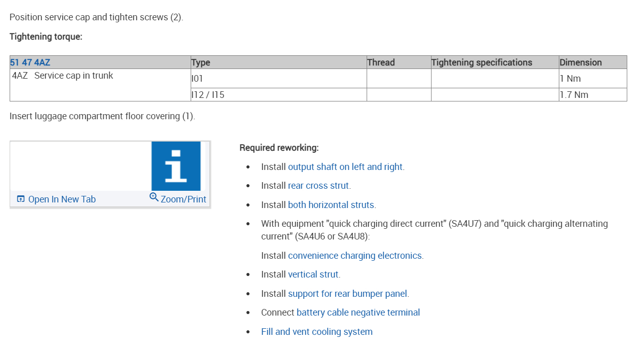Screen dimensions: 644x345
Task: Click the Open In New Tab icon
Action: (x=21, y=199)
